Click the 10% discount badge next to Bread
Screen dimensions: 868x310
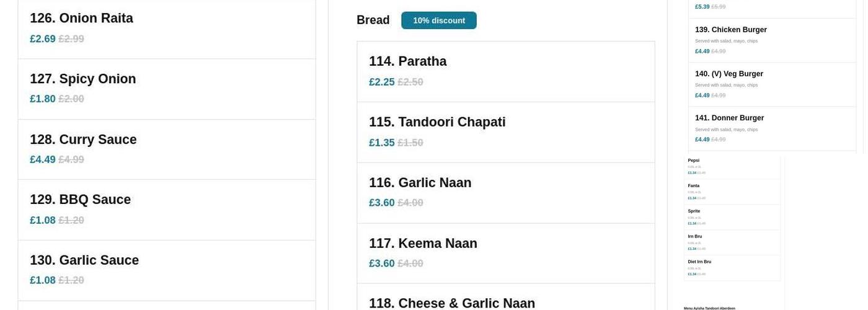point(438,20)
